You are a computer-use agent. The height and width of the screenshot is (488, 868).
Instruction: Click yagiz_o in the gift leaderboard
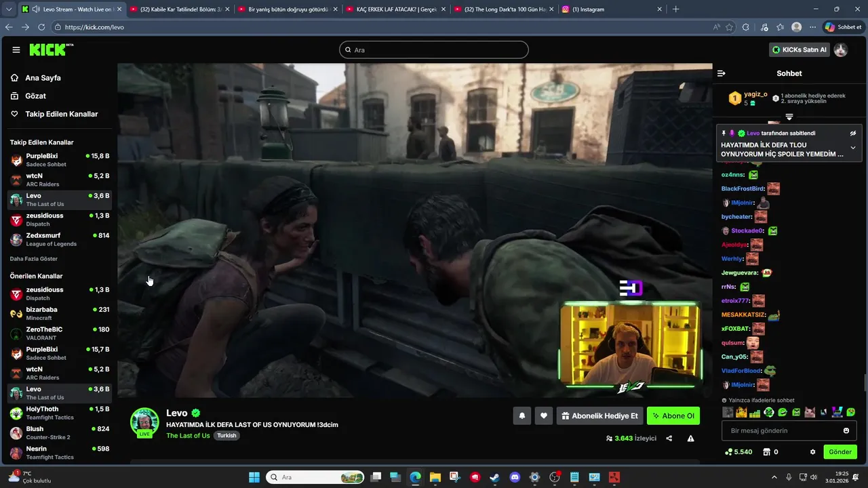coord(755,94)
